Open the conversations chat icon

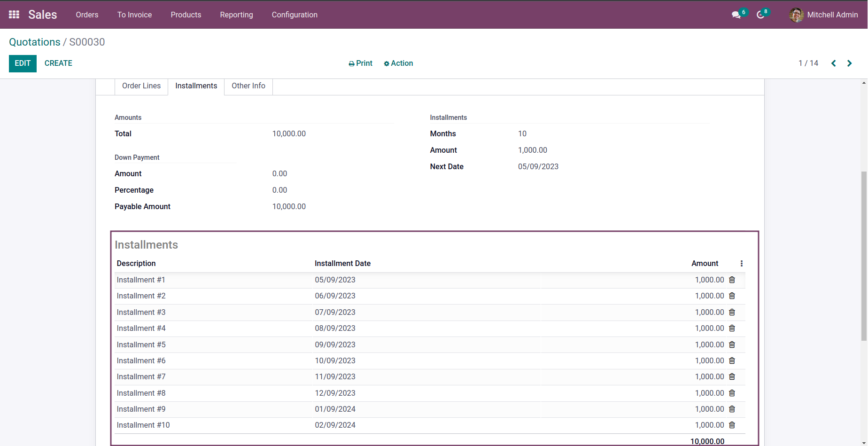click(x=736, y=15)
